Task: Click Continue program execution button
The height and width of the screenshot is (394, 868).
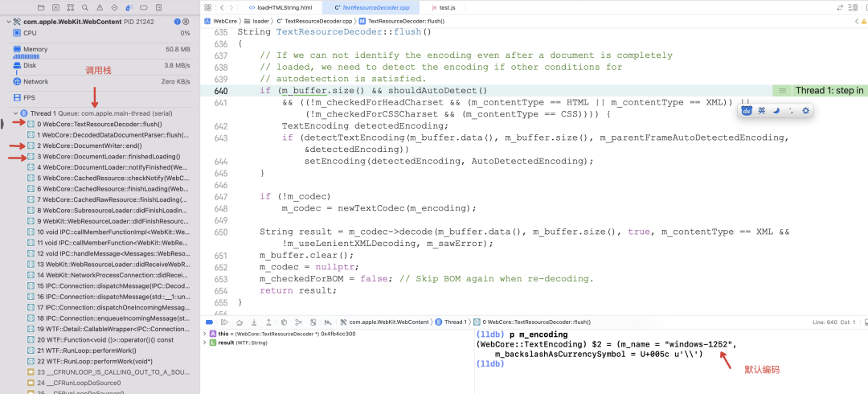Action: 224,322
